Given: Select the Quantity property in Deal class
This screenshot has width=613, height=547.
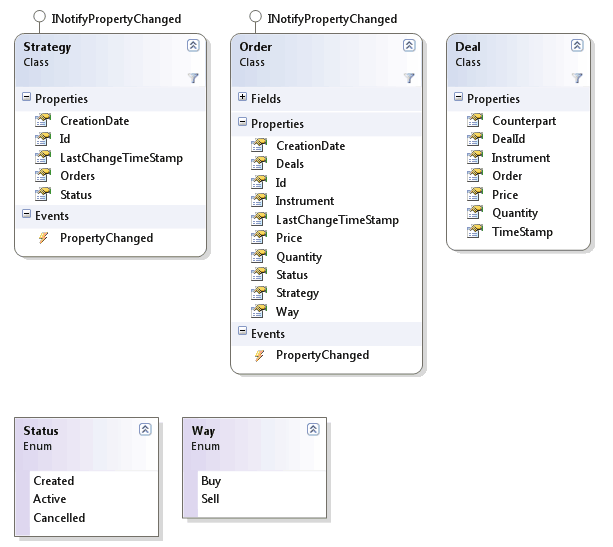Looking at the screenshot, I should 515,213.
